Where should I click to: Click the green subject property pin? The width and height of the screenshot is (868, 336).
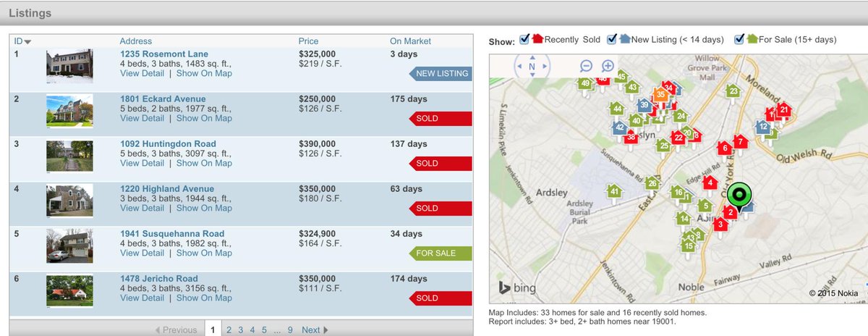(x=739, y=195)
